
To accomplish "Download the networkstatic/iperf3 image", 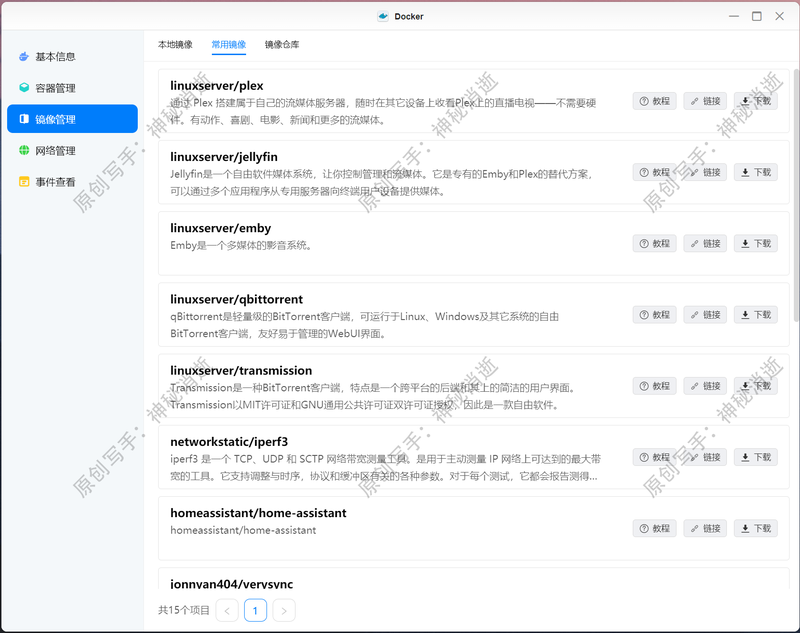I will pyautogui.click(x=756, y=457).
